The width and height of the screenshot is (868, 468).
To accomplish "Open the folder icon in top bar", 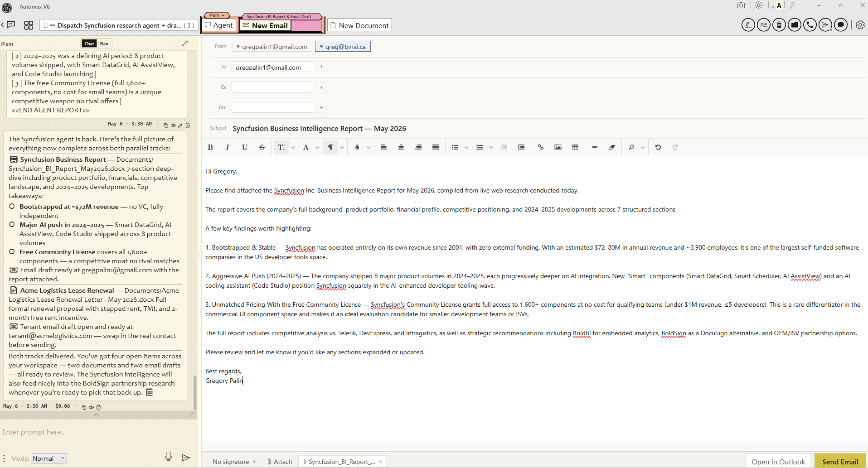I will coord(795,25).
